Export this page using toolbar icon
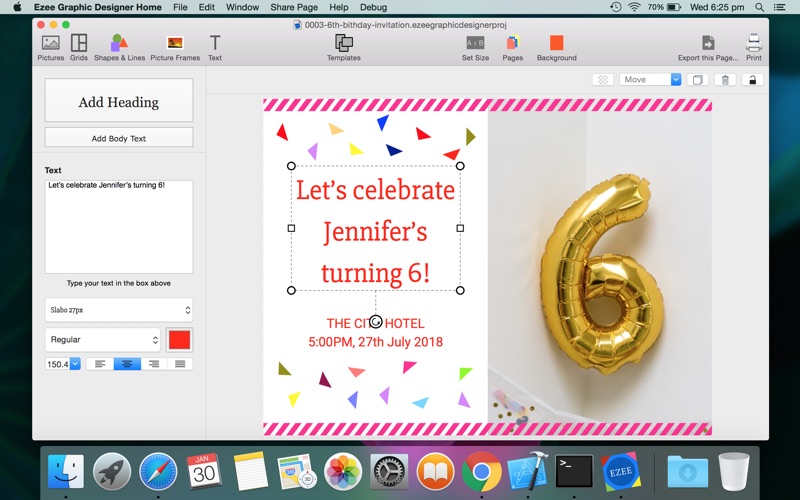This screenshot has width=800, height=500. pos(708,44)
